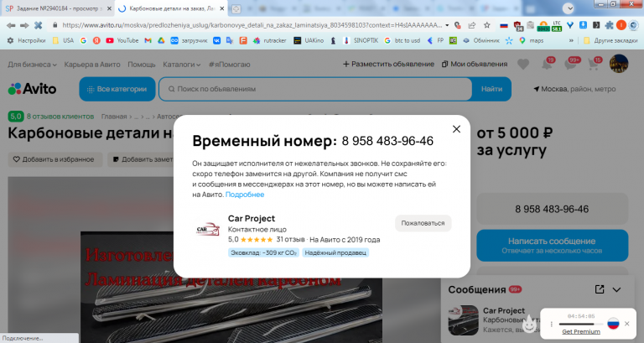The image size is (644, 343).
Task: Expand the Для бизнеса menu
Action: [32, 65]
